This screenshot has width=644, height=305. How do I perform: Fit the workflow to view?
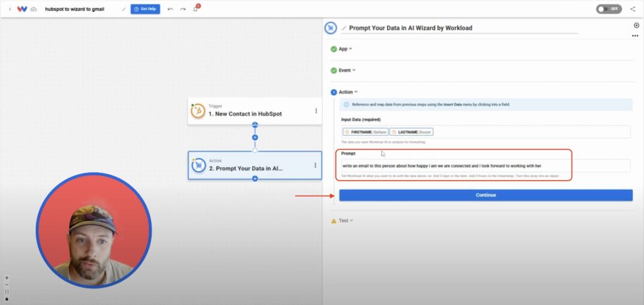6,292
